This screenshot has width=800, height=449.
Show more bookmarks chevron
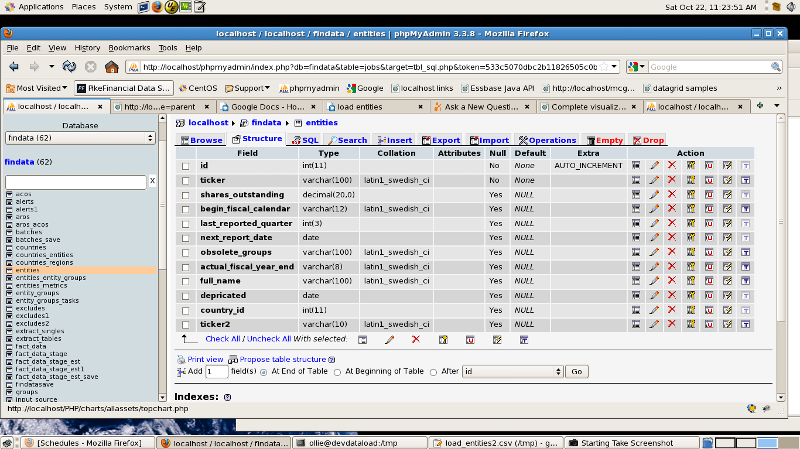(x=779, y=88)
